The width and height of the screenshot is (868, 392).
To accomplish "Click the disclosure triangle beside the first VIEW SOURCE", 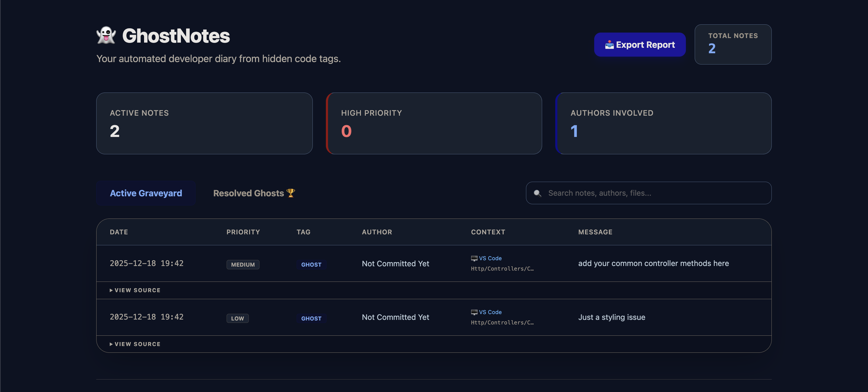I will pyautogui.click(x=111, y=290).
